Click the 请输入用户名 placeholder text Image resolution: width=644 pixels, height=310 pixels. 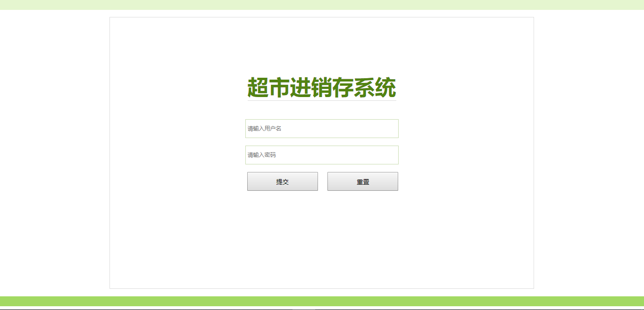265,129
